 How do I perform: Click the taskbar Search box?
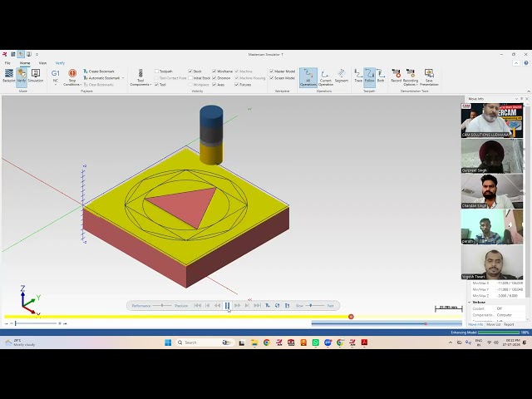[204, 342]
